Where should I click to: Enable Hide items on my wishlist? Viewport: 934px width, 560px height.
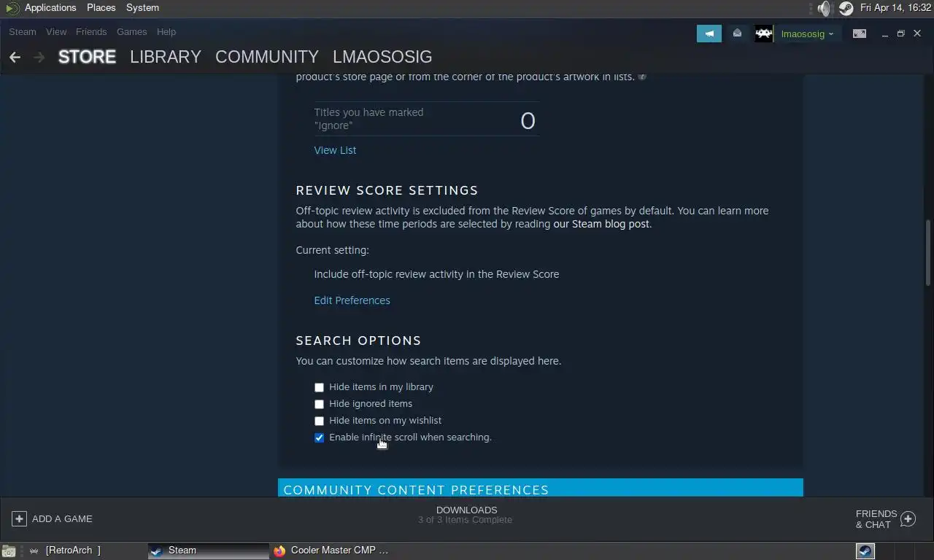click(x=319, y=421)
